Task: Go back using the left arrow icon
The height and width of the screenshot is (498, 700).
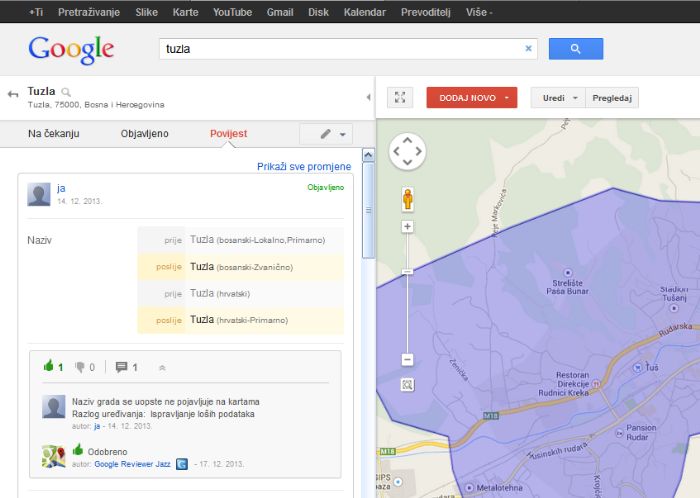Action: pos(13,94)
